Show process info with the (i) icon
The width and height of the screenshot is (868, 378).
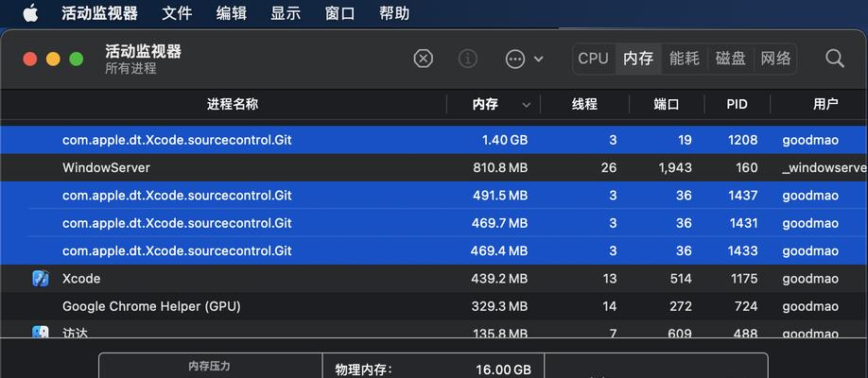tap(468, 58)
